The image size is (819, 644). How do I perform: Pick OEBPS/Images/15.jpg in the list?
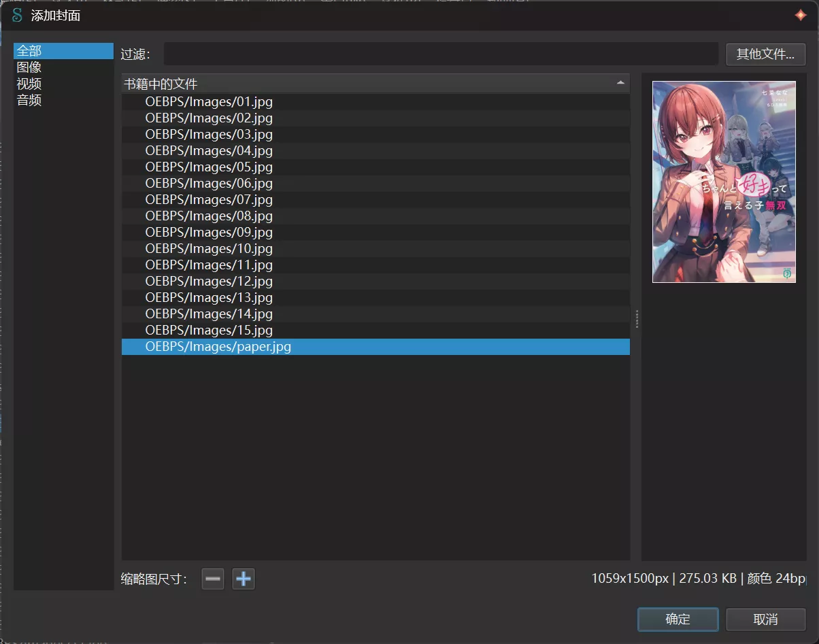pyautogui.click(x=209, y=331)
